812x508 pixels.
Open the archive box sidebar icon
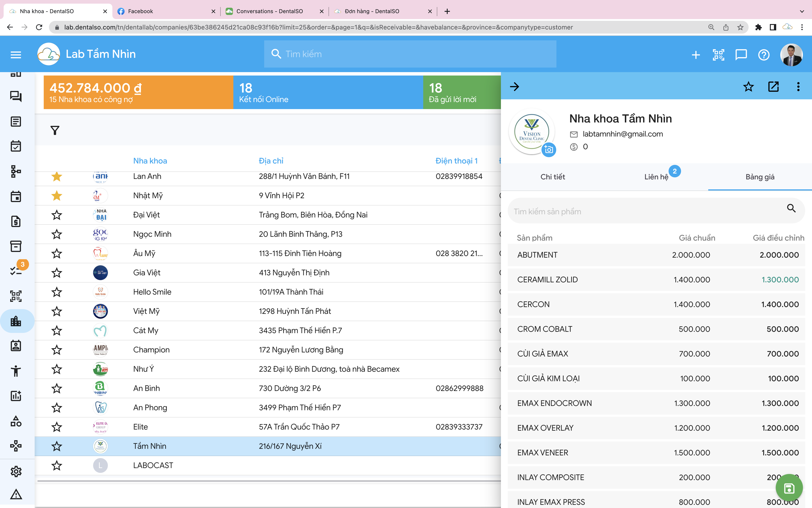16,246
